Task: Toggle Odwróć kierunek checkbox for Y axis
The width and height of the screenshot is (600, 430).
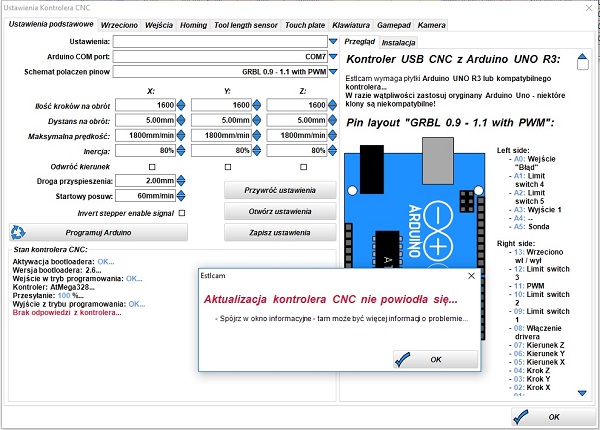Action: pos(228,167)
